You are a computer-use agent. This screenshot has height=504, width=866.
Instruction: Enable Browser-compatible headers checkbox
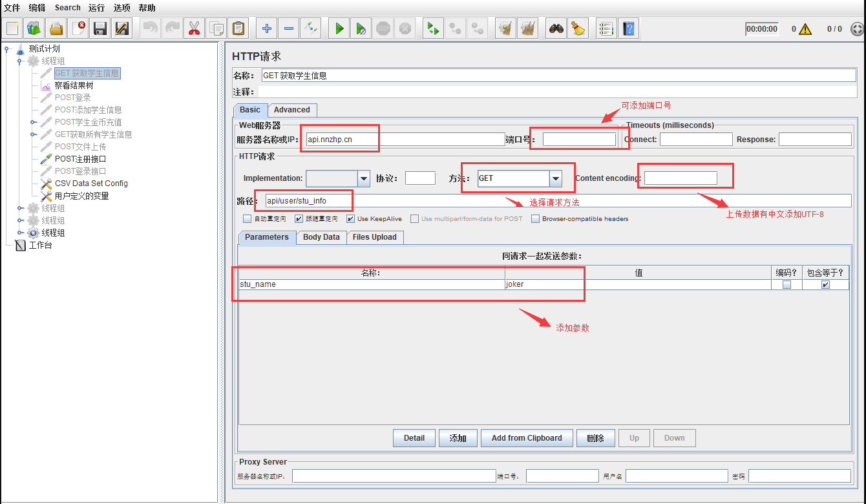click(x=536, y=218)
